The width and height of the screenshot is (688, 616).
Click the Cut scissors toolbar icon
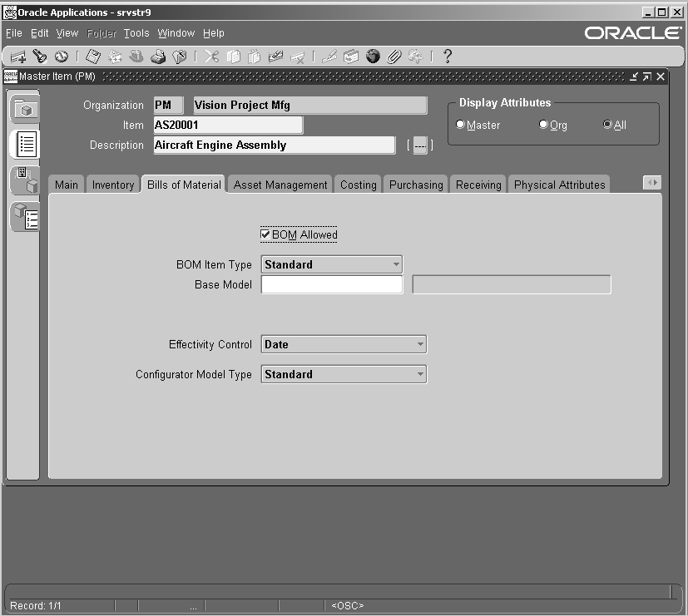211,57
